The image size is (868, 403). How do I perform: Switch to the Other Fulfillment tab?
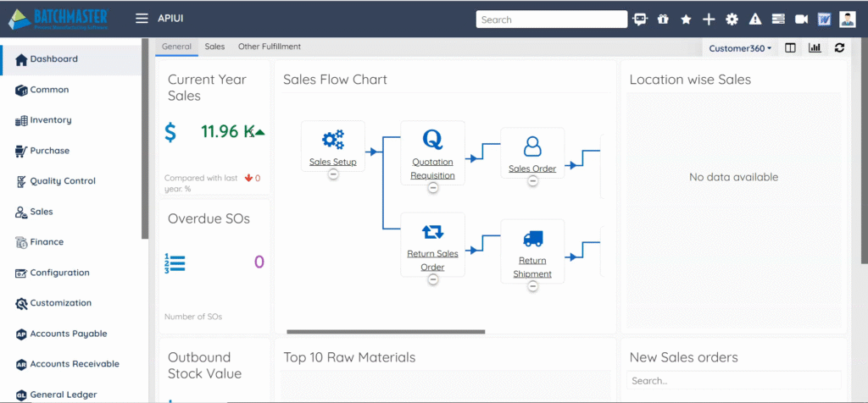point(269,47)
